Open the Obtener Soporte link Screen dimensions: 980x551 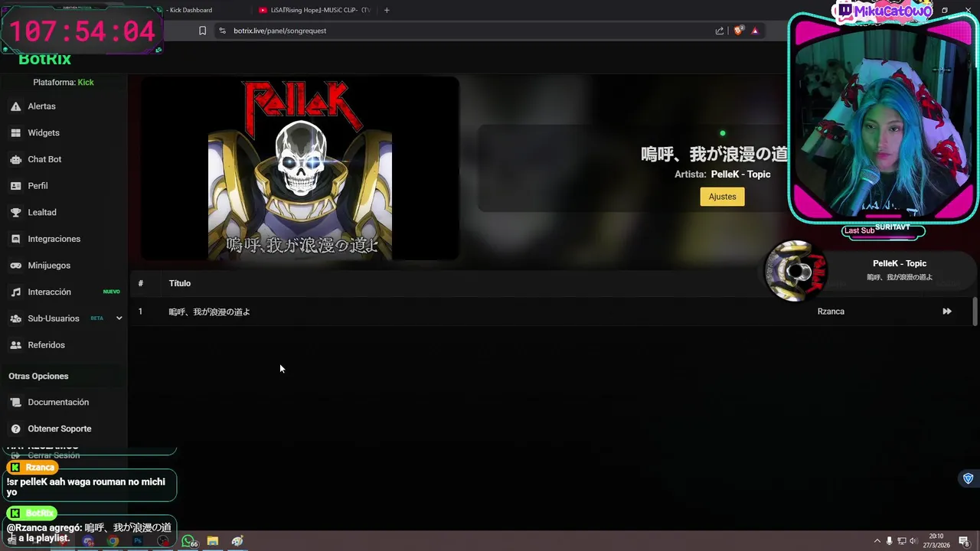tap(60, 429)
